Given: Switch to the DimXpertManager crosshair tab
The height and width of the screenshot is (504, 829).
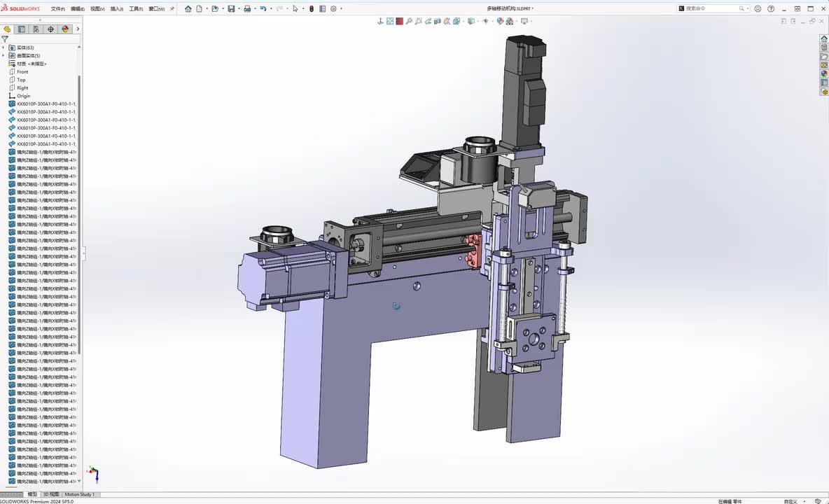Looking at the screenshot, I should pos(50,29).
